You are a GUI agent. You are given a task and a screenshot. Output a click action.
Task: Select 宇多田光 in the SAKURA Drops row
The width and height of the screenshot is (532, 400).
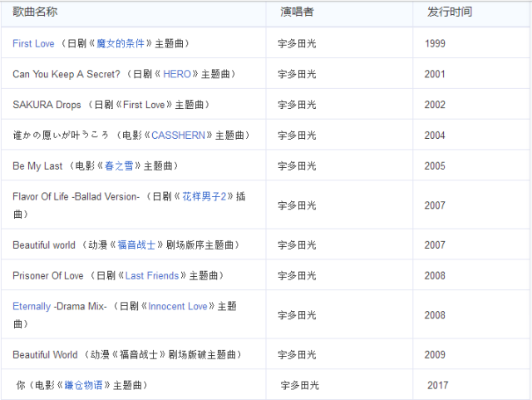[297, 105]
